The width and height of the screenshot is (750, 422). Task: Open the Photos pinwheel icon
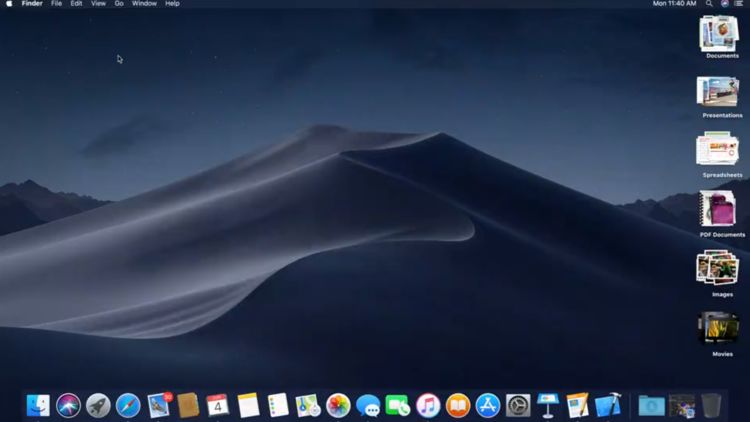pos(338,406)
